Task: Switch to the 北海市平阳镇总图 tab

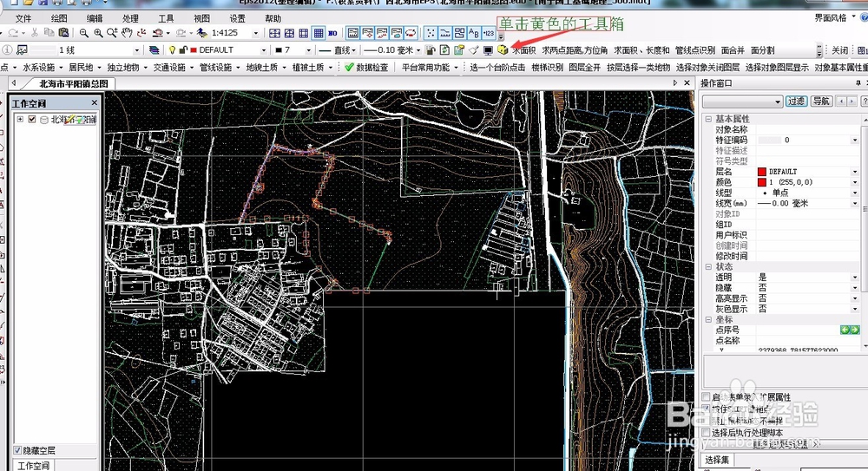Action: tap(74, 83)
